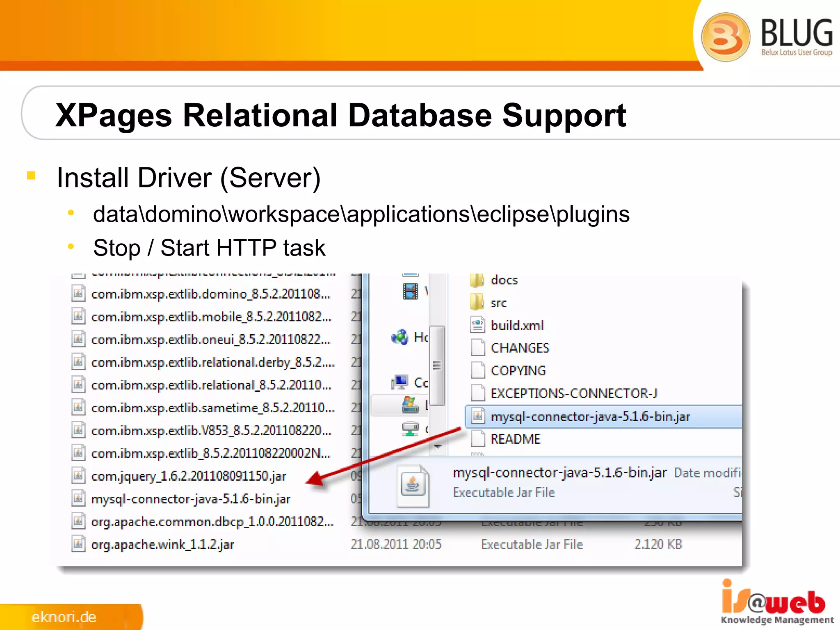The image size is (840, 630).
Task: Select com.ibm.xsp.extlib.V853 jar icon
Action: (x=78, y=430)
